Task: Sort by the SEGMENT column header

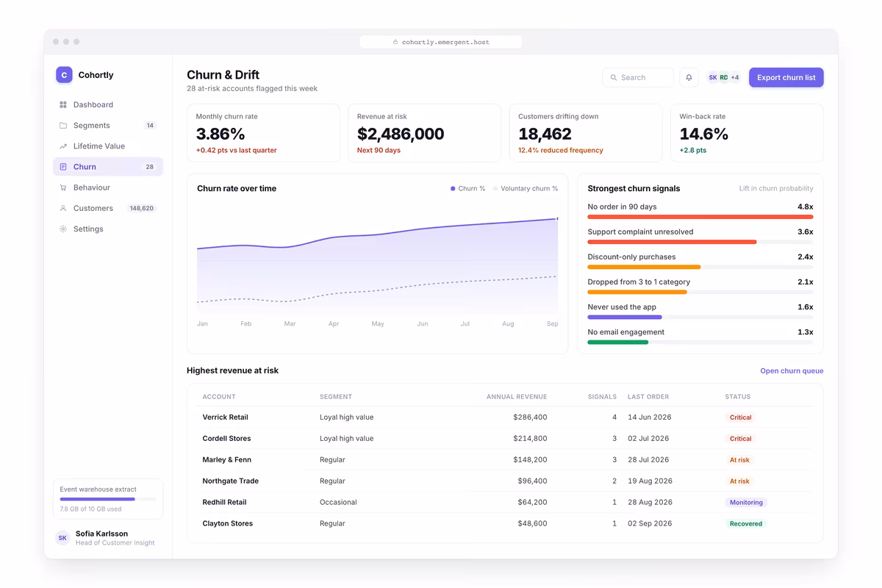Action: tap(336, 397)
